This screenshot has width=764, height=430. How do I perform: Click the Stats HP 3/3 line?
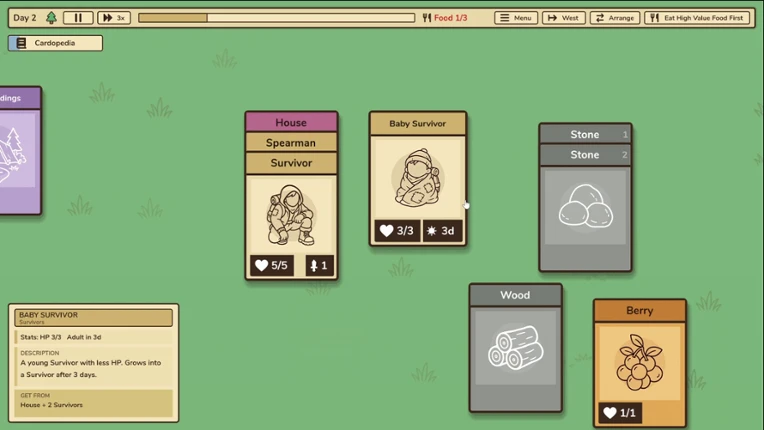pyautogui.click(x=60, y=337)
